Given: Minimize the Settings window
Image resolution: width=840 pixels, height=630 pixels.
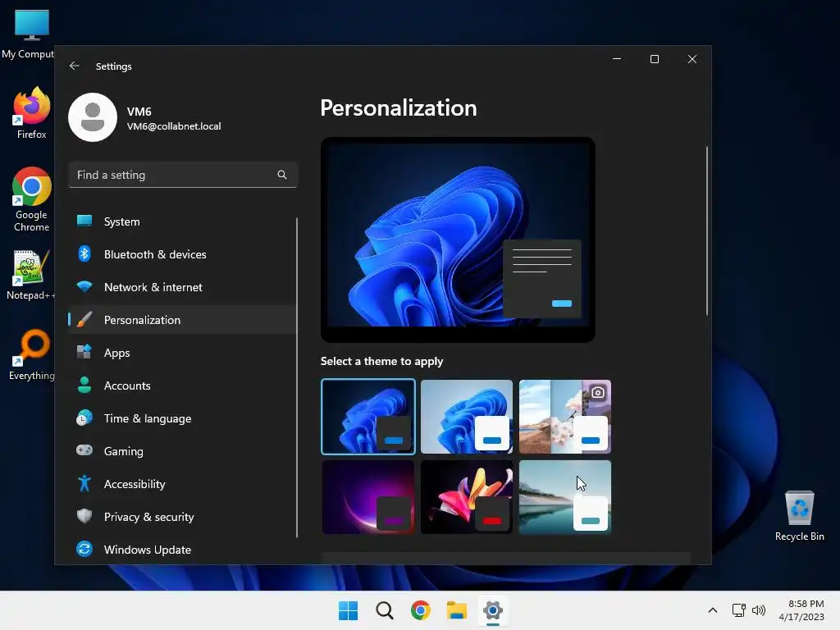Looking at the screenshot, I should pyautogui.click(x=617, y=59).
